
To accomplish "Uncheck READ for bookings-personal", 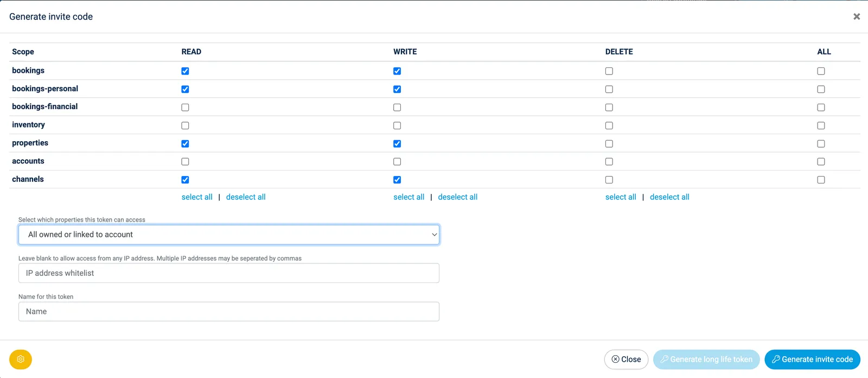I will [185, 89].
